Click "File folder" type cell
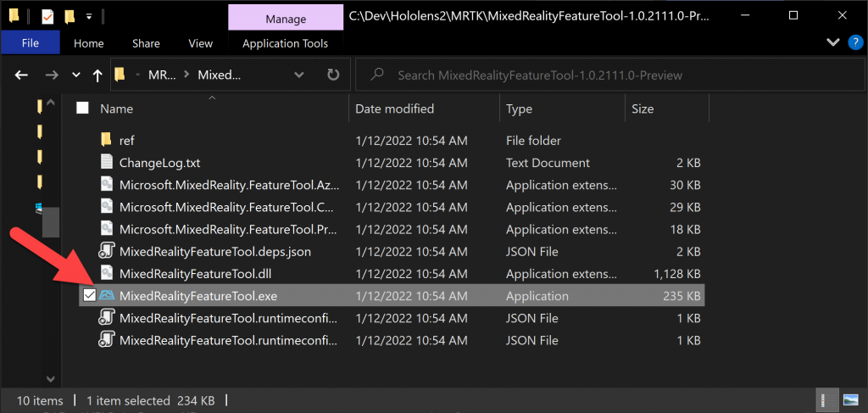This screenshot has width=868, height=413. [533, 141]
